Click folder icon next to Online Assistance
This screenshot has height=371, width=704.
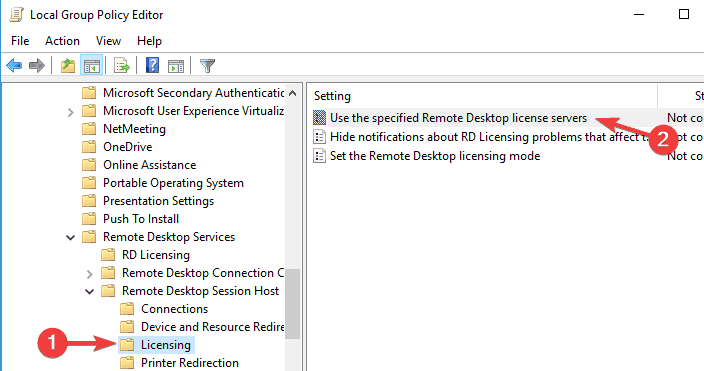[89, 165]
